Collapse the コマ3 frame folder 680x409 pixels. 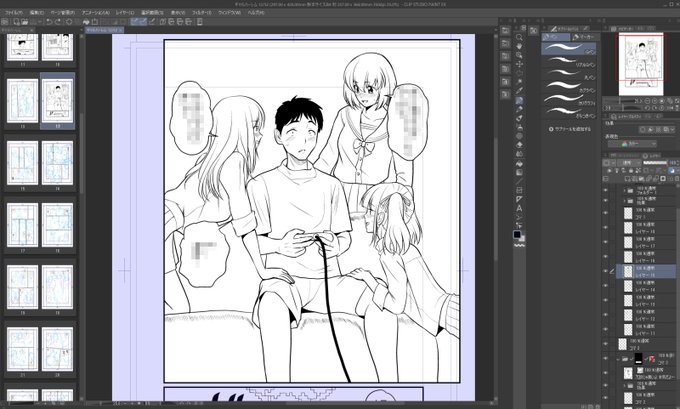618,359
